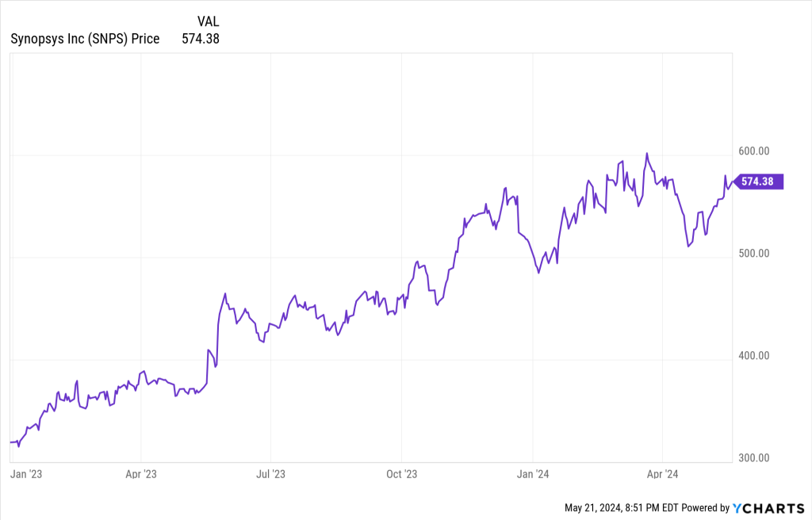The height and width of the screenshot is (520, 812).
Task: Select the Jul '23 x-axis label
Action: click(270, 474)
